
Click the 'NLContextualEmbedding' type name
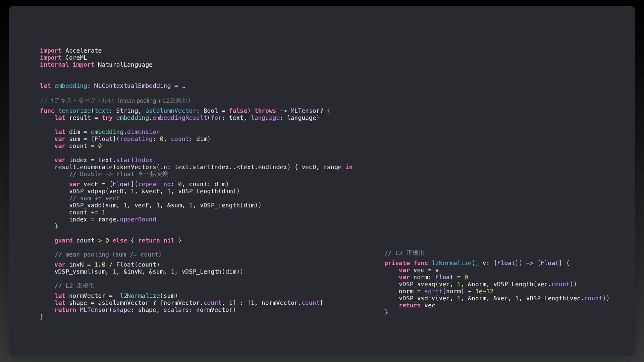tap(132, 86)
